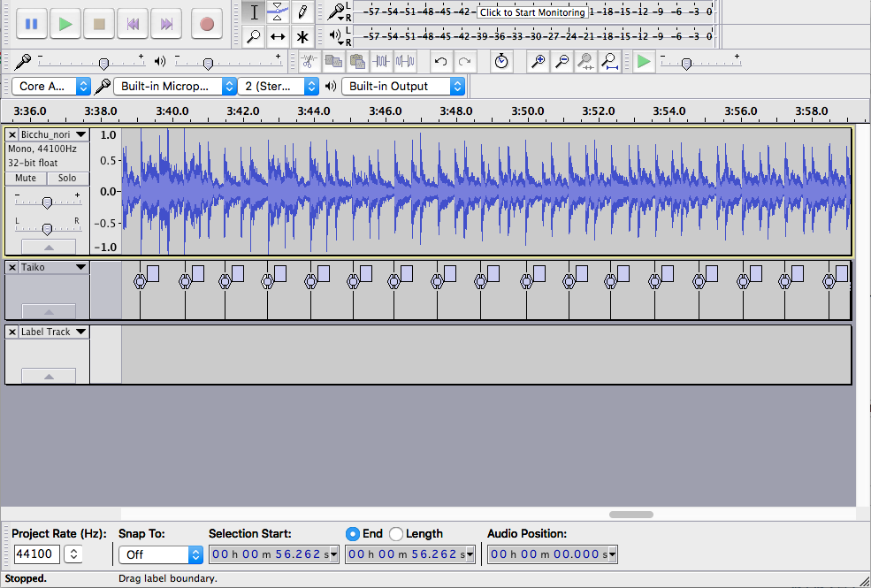Viewport: 871px width, 588px height.
Task: Open the Built-in Microphone input dropdown
Action: coord(175,86)
